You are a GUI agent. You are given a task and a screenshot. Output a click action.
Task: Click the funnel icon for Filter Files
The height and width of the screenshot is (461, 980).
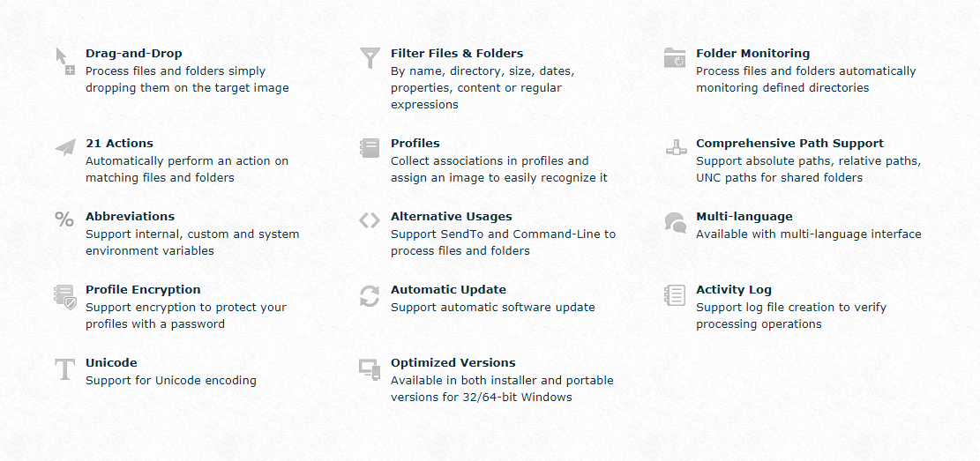click(x=370, y=58)
